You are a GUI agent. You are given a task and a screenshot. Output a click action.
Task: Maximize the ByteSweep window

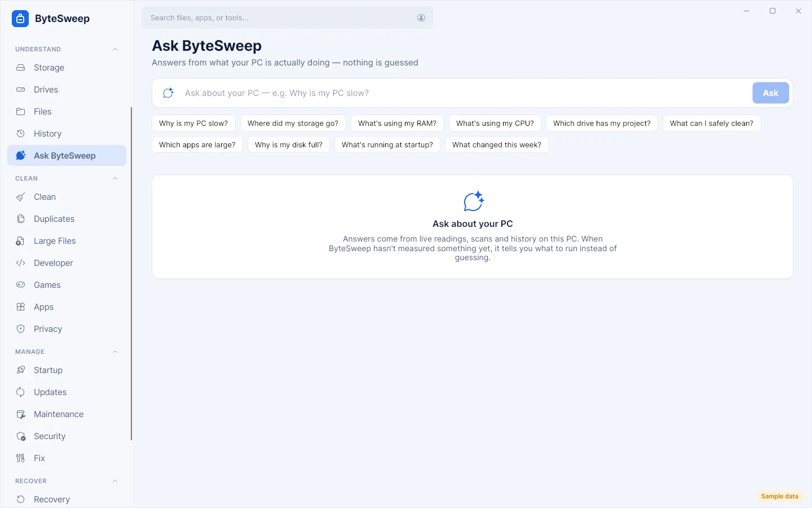click(x=773, y=11)
